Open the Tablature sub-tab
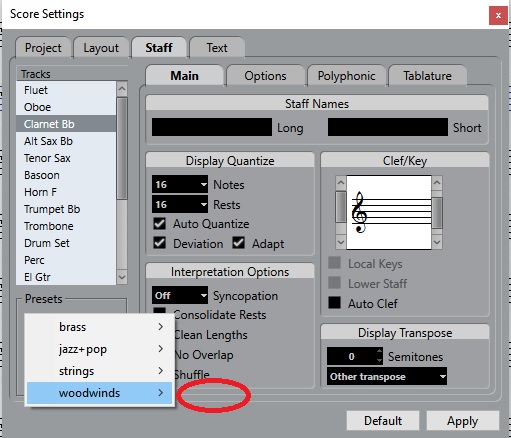This screenshot has width=511, height=438. (427, 76)
